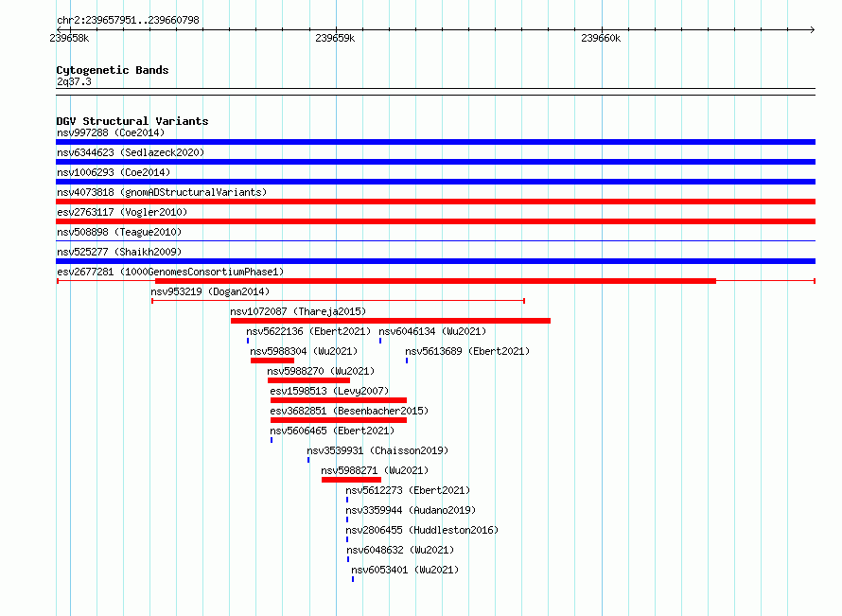
Task: Click nsv1006293 (Coe2014) label
Action: click(x=114, y=172)
